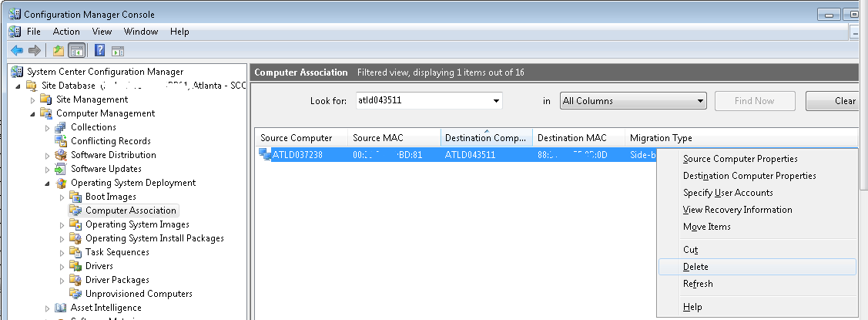Open the All Columns dropdown

(x=633, y=101)
